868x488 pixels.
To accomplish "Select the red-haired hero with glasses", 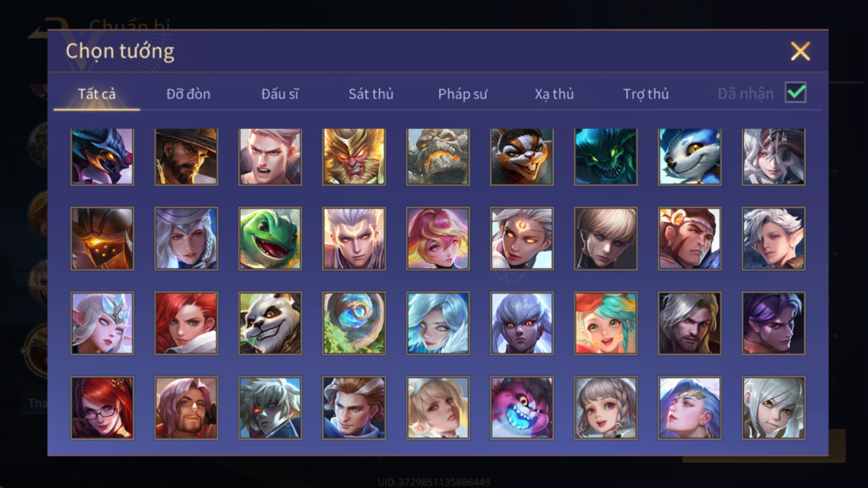I will pos(102,408).
